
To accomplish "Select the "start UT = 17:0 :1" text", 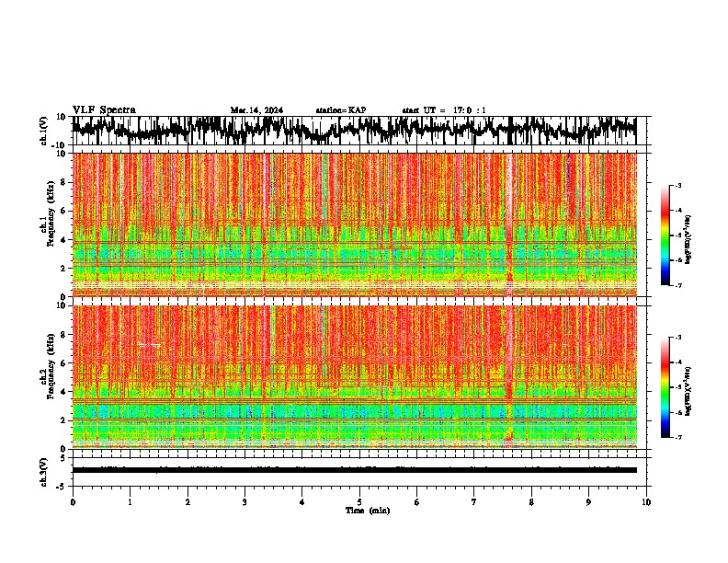I will [x=444, y=110].
